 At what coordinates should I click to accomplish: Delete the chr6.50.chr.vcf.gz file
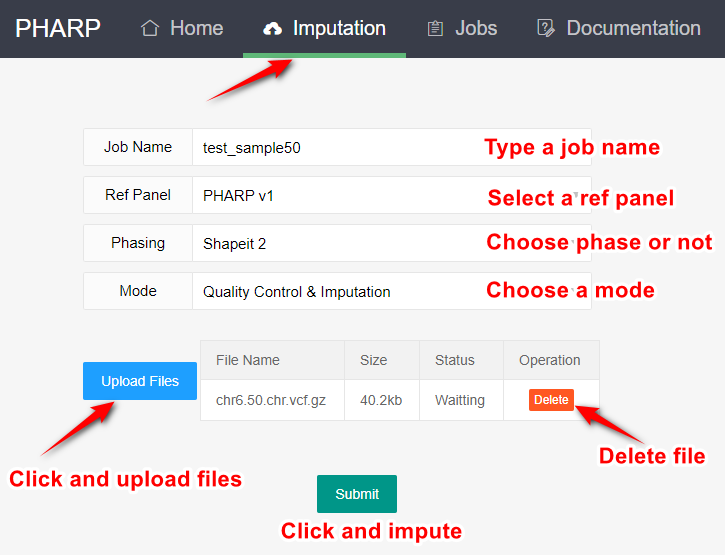point(551,400)
